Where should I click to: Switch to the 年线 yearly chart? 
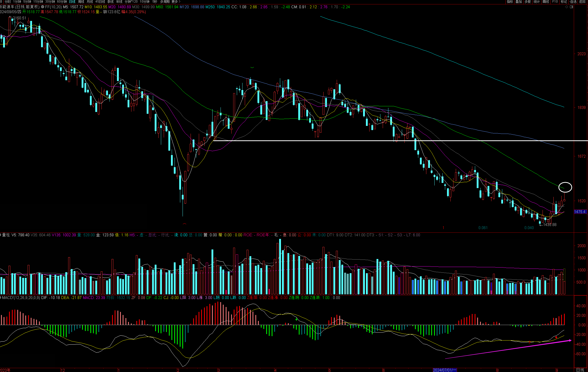pyautogui.click(x=119, y=2)
